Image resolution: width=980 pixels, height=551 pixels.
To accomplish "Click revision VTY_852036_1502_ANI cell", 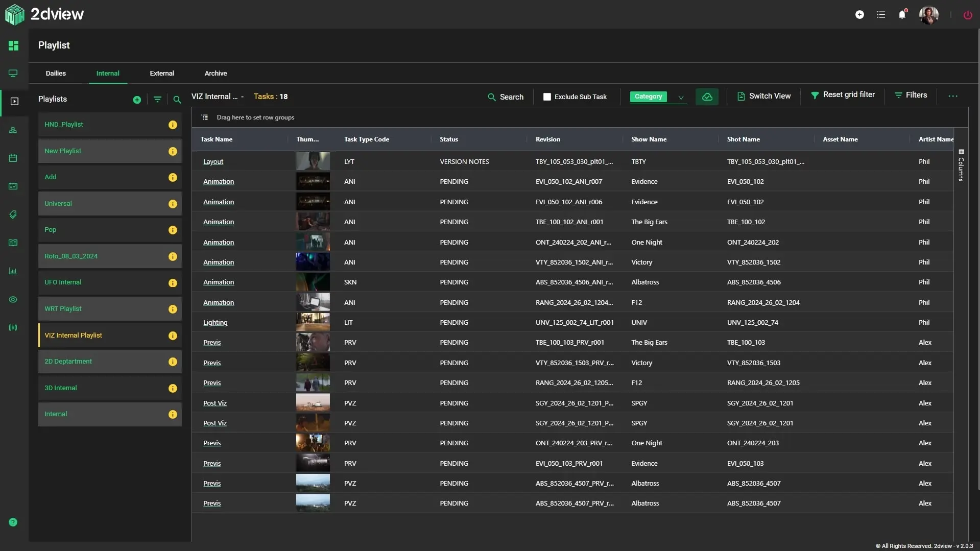I will pyautogui.click(x=574, y=262).
